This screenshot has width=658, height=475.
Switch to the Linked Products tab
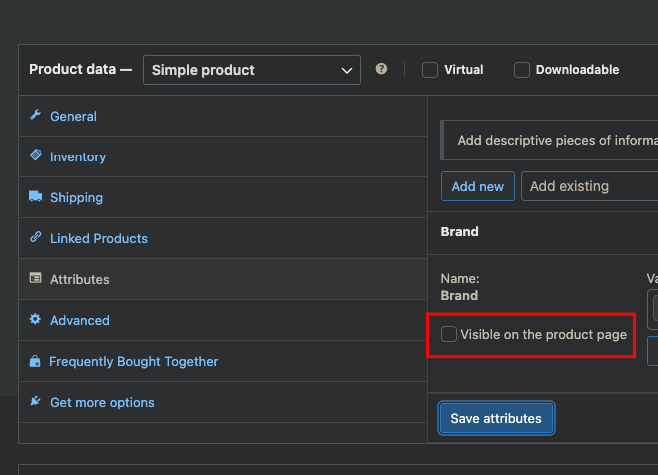tap(223, 238)
